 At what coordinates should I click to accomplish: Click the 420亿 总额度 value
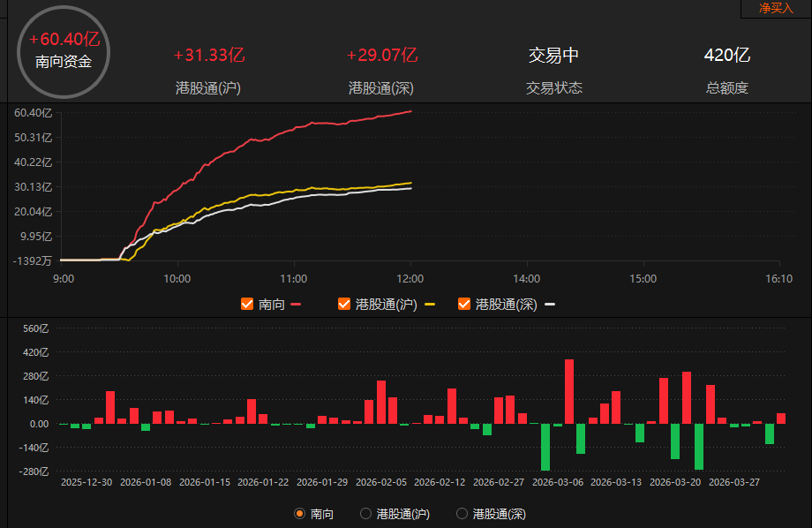[x=726, y=55]
